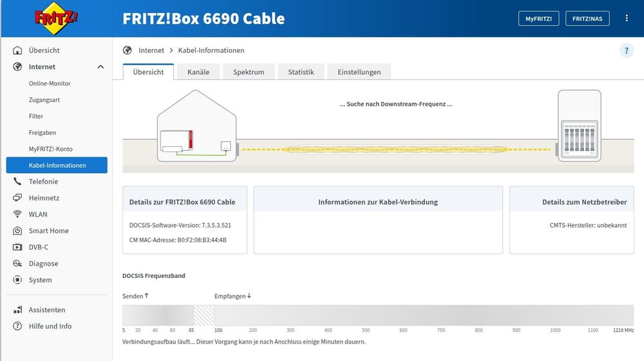Click the FRITZ! logo
This screenshot has height=361, width=644.
coord(56,18)
